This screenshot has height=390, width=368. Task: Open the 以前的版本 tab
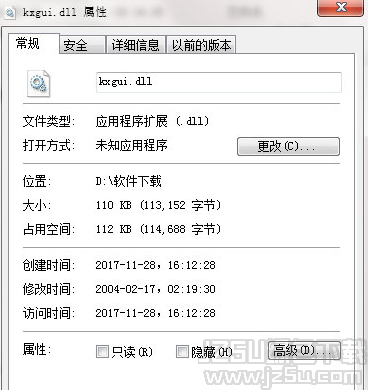pyautogui.click(x=201, y=45)
